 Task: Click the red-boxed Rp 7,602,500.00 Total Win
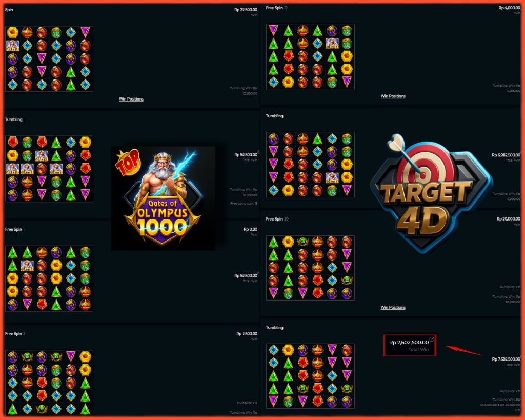pyautogui.click(x=410, y=345)
